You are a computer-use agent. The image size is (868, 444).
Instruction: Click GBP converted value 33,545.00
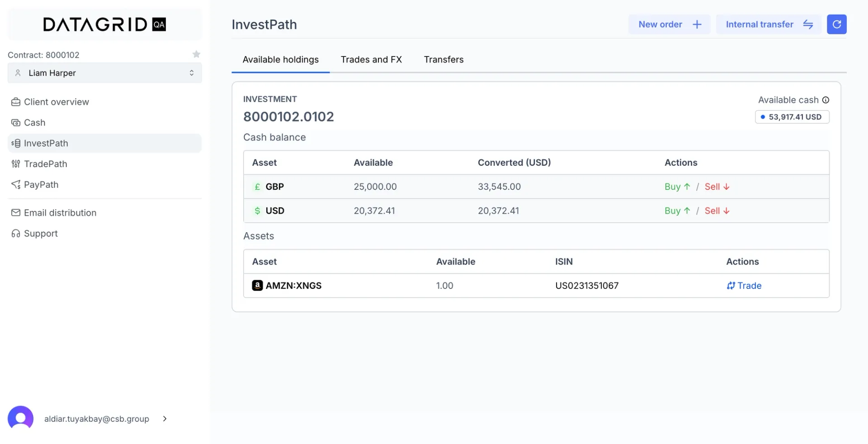click(x=499, y=187)
